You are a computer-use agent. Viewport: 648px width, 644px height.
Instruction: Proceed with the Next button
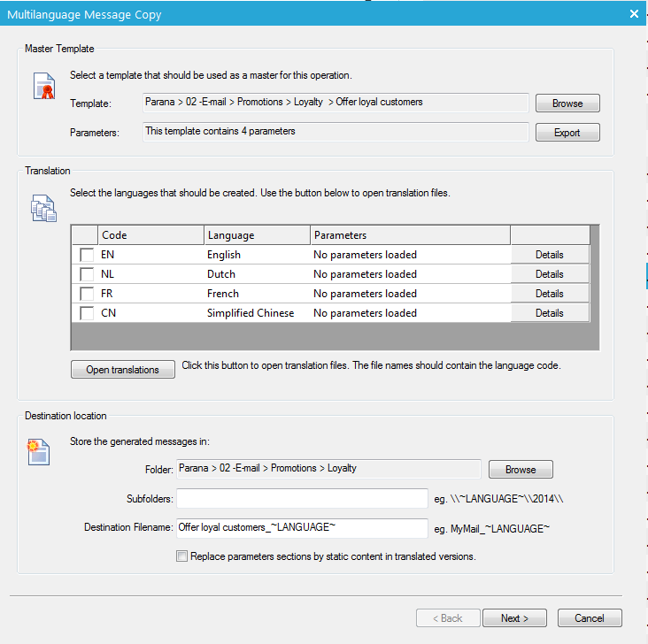point(514,618)
